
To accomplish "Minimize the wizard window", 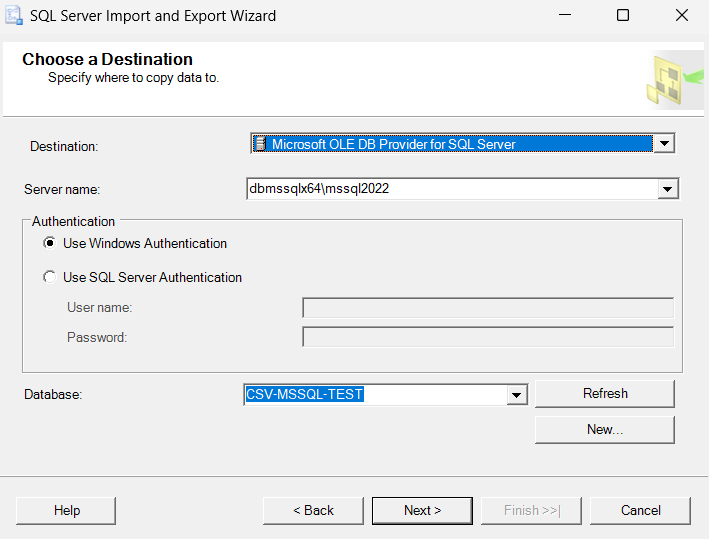I will pyautogui.click(x=565, y=15).
